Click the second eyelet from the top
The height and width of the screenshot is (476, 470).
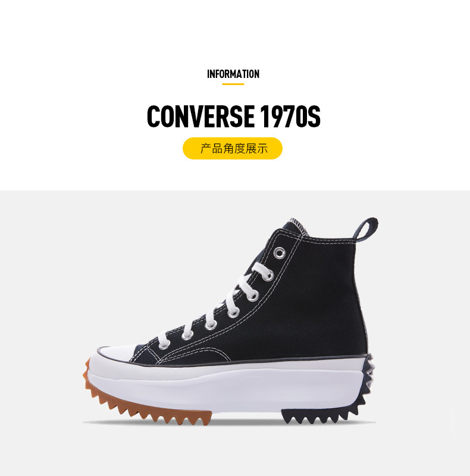click(268, 276)
